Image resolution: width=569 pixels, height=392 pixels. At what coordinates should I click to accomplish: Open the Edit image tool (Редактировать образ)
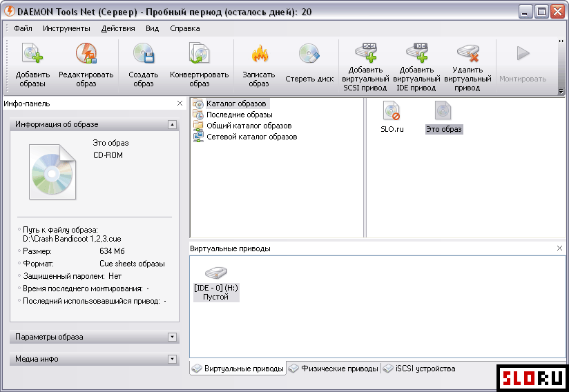86,53
